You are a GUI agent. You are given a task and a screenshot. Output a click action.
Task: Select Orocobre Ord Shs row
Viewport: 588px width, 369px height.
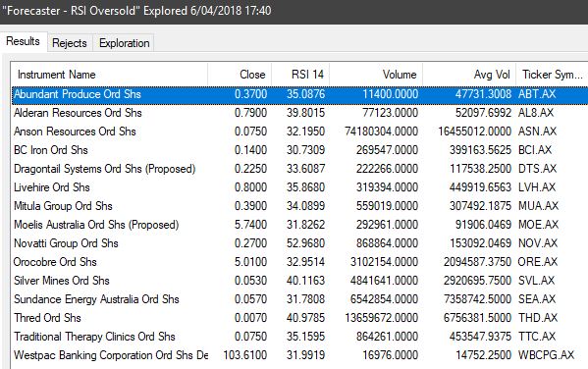point(299,262)
